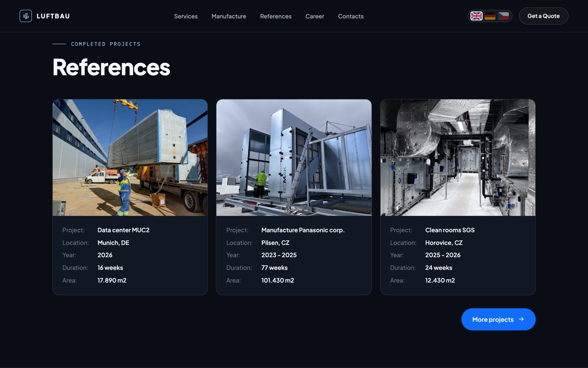Open the Career page link
Image resolution: width=588 pixels, height=368 pixels.
[x=315, y=16]
